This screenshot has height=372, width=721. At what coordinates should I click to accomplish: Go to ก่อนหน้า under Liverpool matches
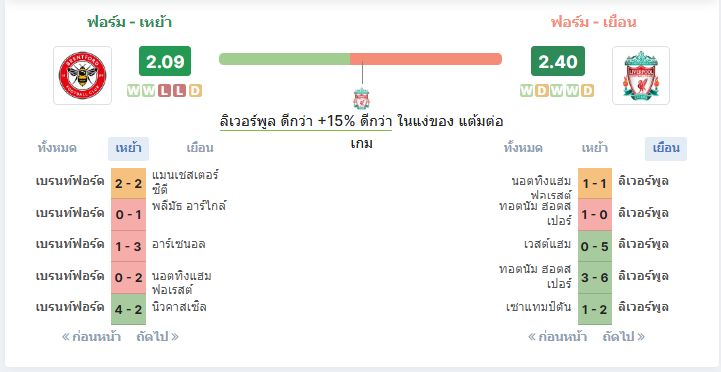pos(557,337)
